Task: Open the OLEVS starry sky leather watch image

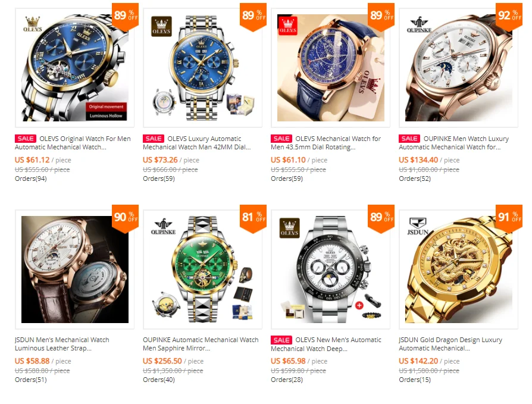Action: tap(330, 68)
